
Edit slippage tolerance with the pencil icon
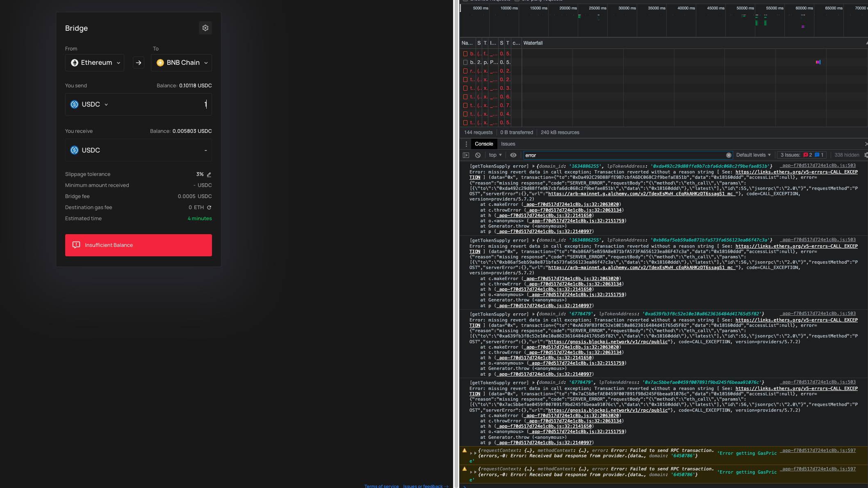coord(209,174)
